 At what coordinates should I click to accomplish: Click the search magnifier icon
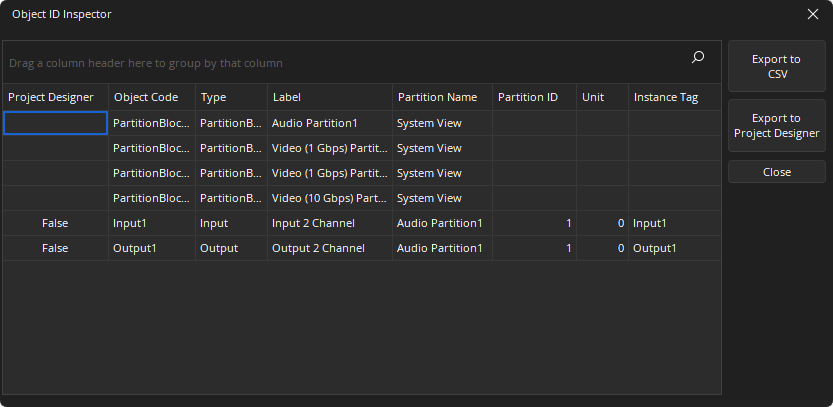pyautogui.click(x=698, y=58)
